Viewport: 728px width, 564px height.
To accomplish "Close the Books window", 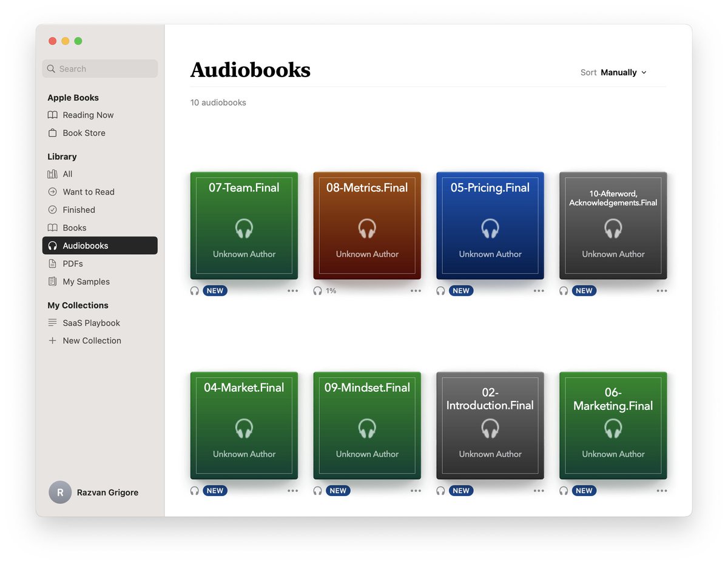I will pos(53,41).
